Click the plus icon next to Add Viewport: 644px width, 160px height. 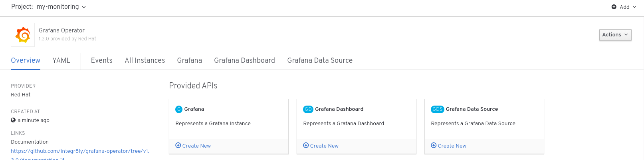tap(614, 7)
